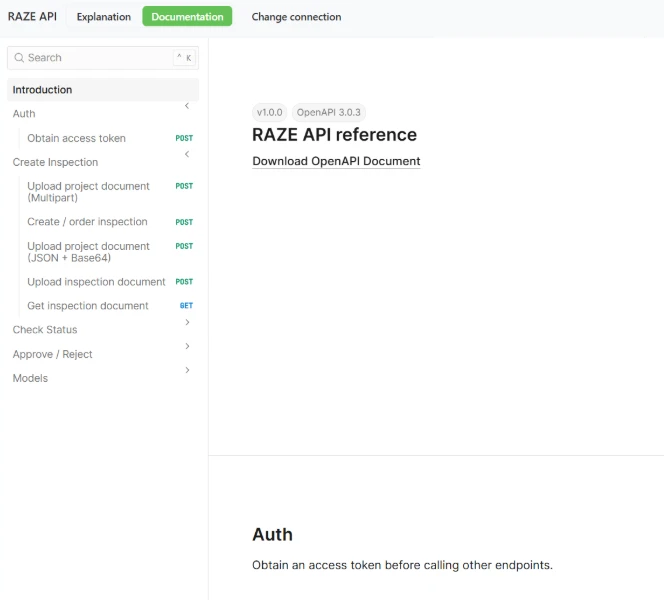Image resolution: width=664 pixels, height=600 pixels.
Task: Click the Download OpenAPI Document link
Action: click(x=336, y=161)
